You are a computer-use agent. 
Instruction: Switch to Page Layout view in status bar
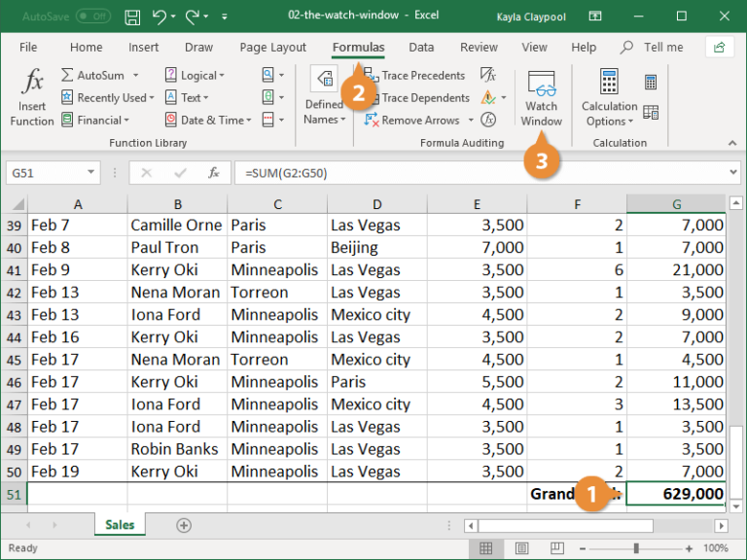tap(521, 548)
